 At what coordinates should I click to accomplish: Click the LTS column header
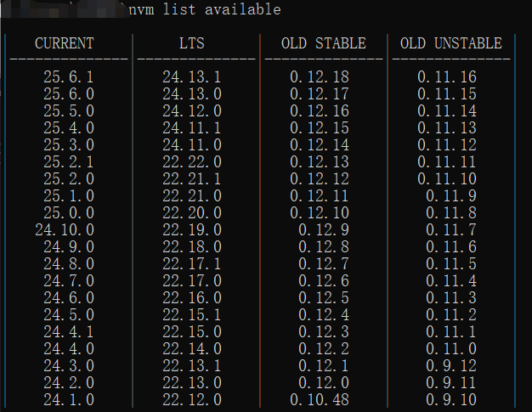tap(192, 43)
